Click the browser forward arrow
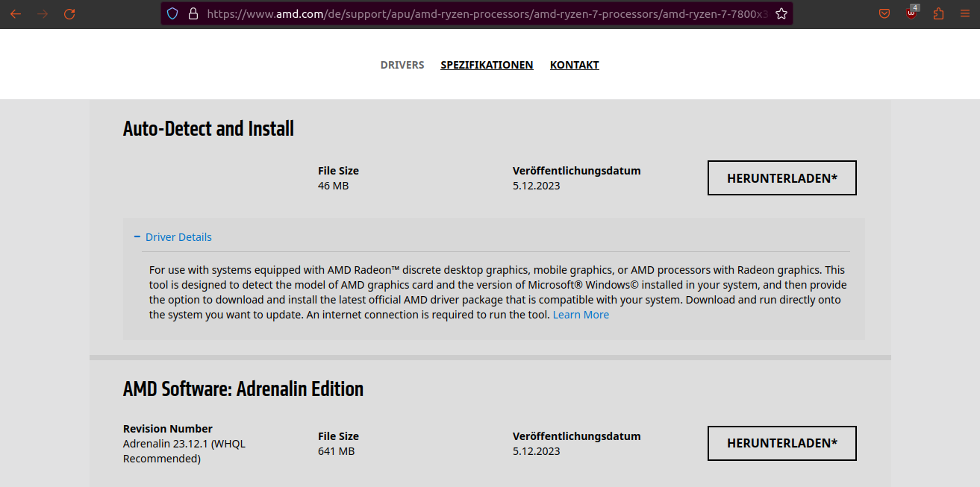 point(43,13)
